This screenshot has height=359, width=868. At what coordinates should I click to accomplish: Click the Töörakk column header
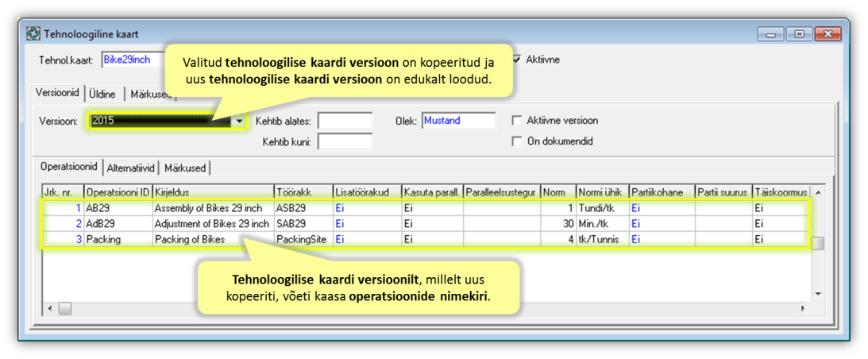click(303, 192)
